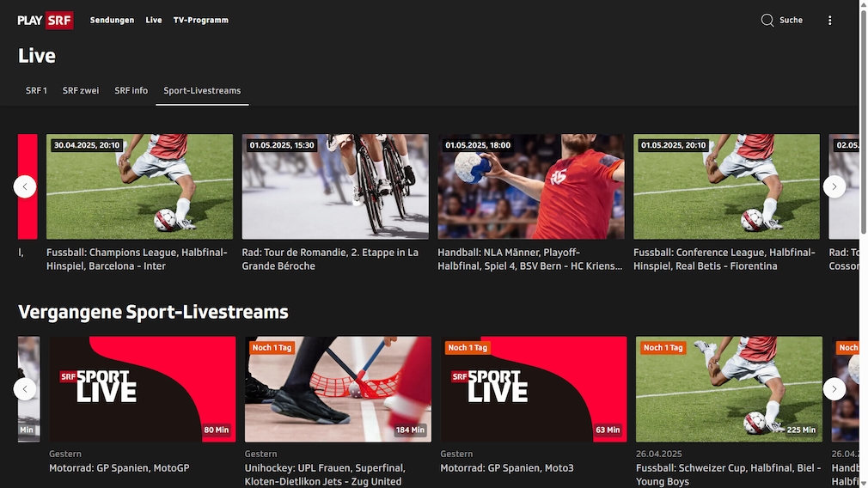Switch to the SRF zwei tab
This screenshot has width=868, height=488.
click(81, 90)
